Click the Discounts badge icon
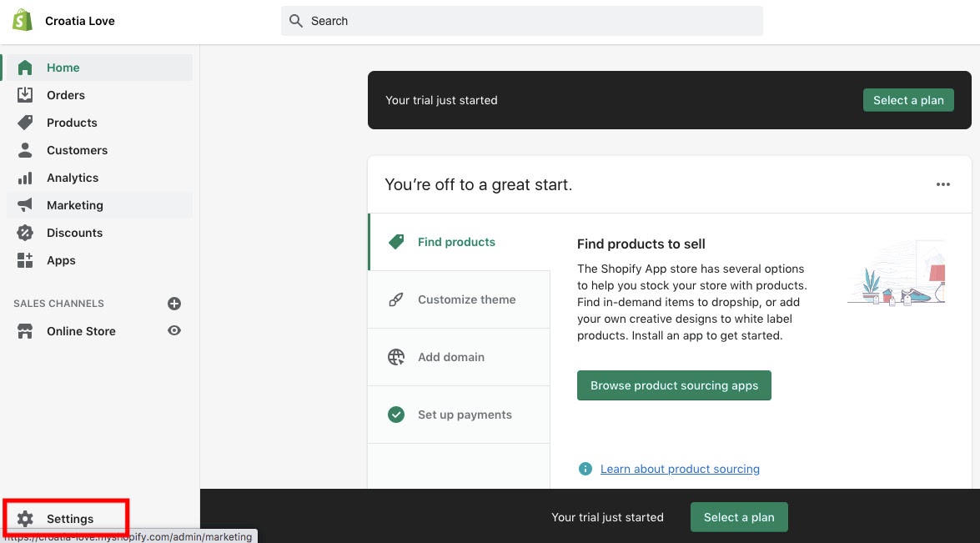980x543 pixels. click(x=25, y=233)
